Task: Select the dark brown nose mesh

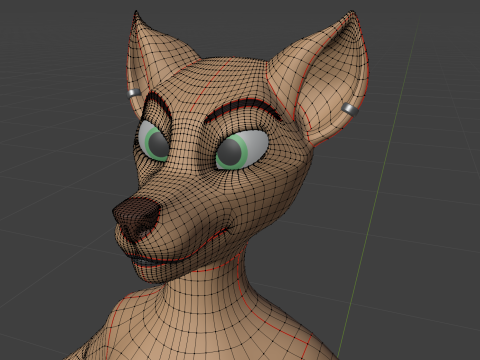Action: click(137, 218)
